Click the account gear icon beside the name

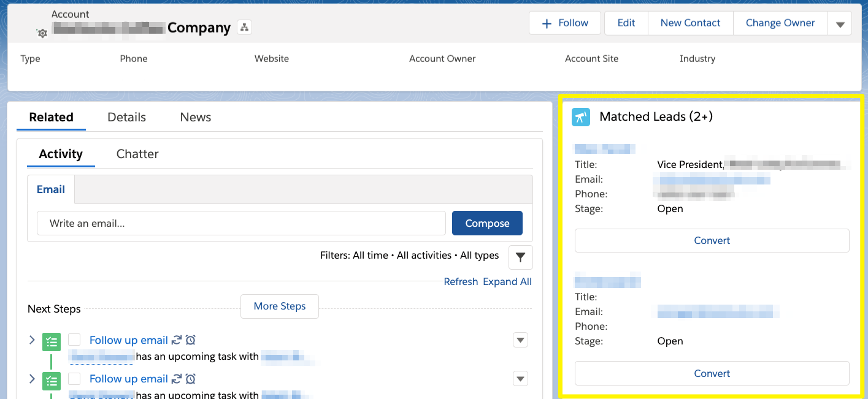(x=42, y=33)
